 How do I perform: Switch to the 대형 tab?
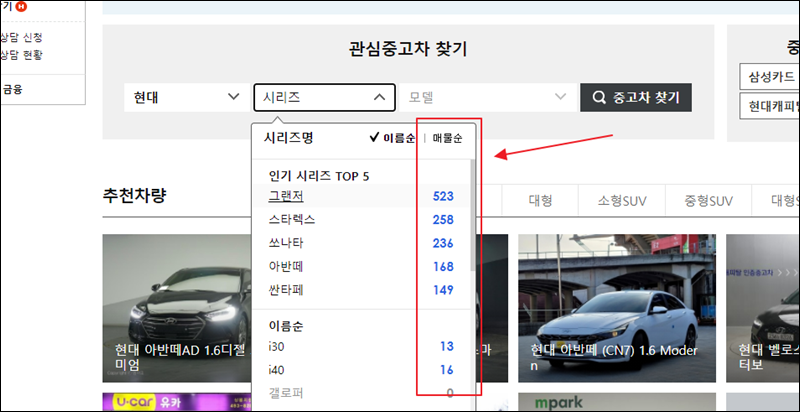(540, 201)
